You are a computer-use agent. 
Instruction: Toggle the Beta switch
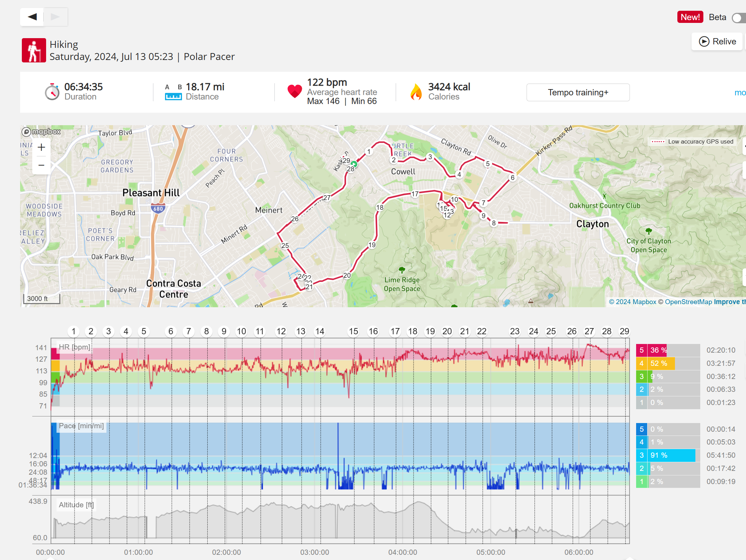[738, 18]
